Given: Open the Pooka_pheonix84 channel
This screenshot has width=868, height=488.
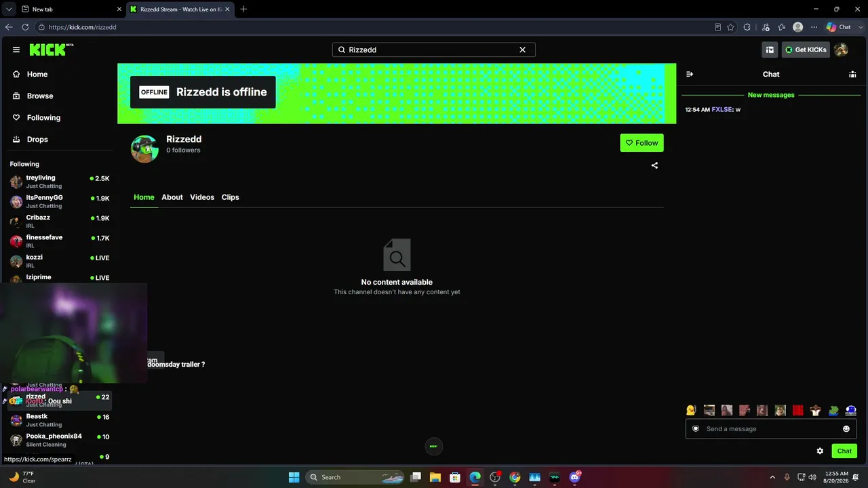Looking at the screenshot, I should pos(60,440).
